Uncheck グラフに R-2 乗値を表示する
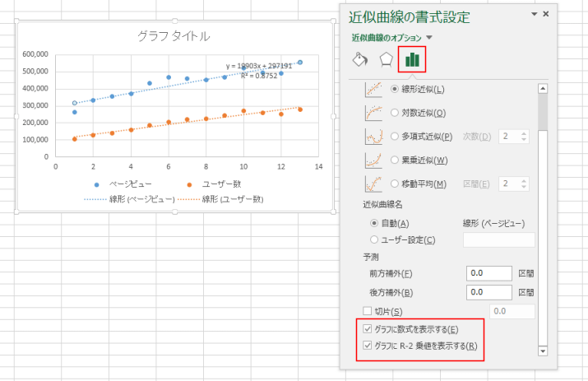The height and width of the screenshot is (381, 588). (367, 346)
